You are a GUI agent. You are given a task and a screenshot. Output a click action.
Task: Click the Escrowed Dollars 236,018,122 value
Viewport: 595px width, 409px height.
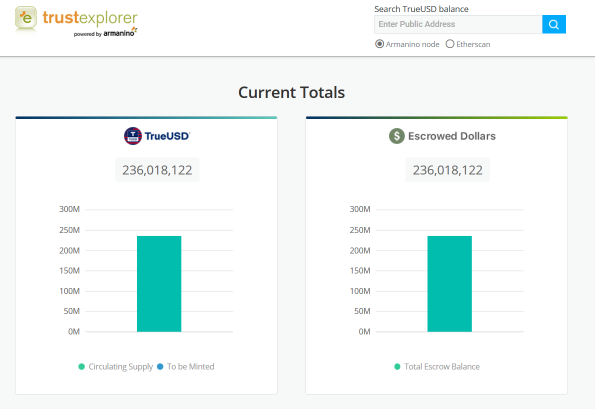448,170
